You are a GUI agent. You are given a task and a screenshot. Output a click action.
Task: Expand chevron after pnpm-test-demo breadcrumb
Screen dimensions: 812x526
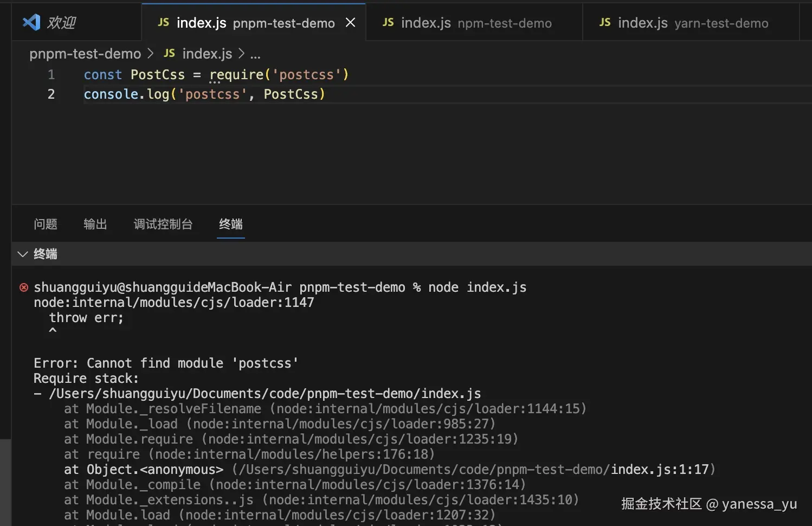[x=151, y=54]
